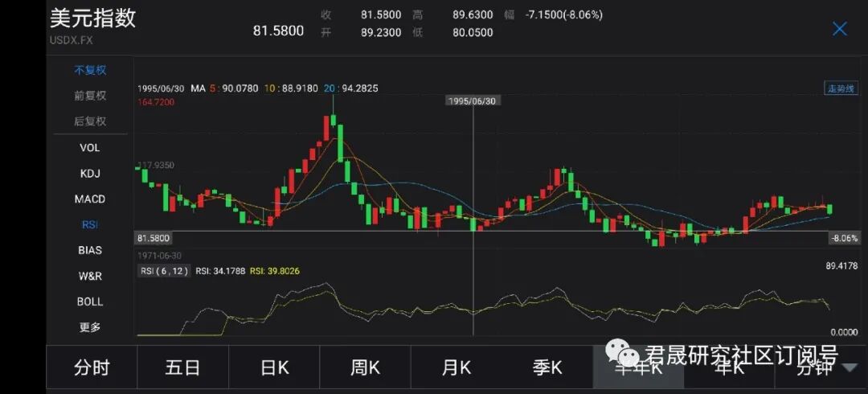
Task: Close the chart with the X icon
Action: pos(839,29)
